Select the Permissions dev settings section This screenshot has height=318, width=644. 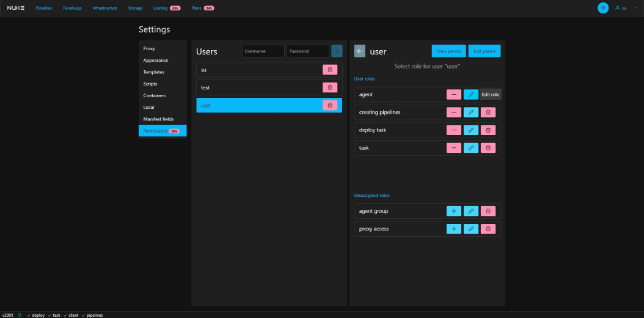click(x=163, y=131)
